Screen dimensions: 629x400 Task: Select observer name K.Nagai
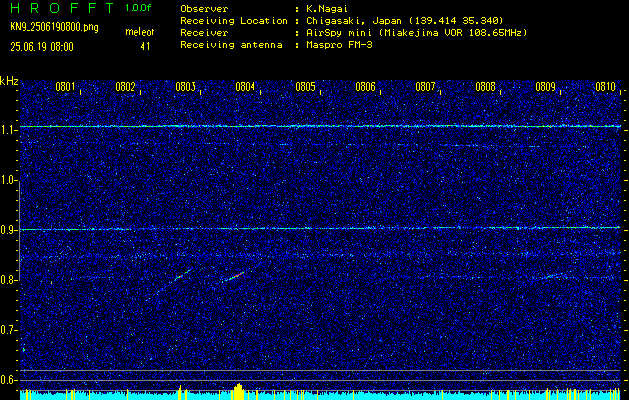[x=327, y=8]
